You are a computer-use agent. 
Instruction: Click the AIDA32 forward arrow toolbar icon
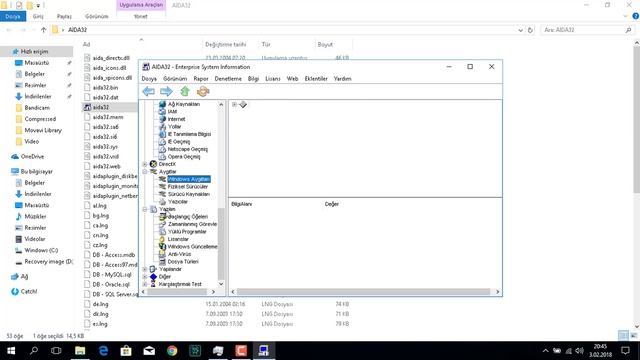coord(166,91)
